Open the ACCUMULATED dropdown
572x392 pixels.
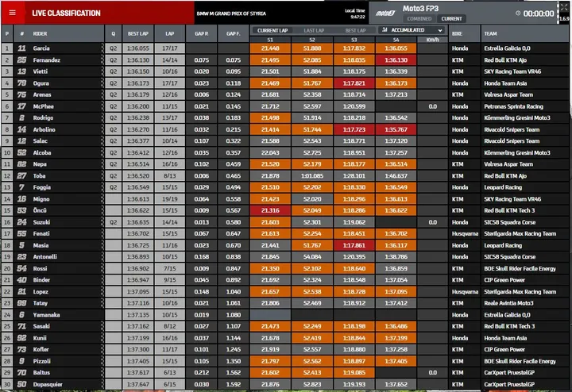412,30
